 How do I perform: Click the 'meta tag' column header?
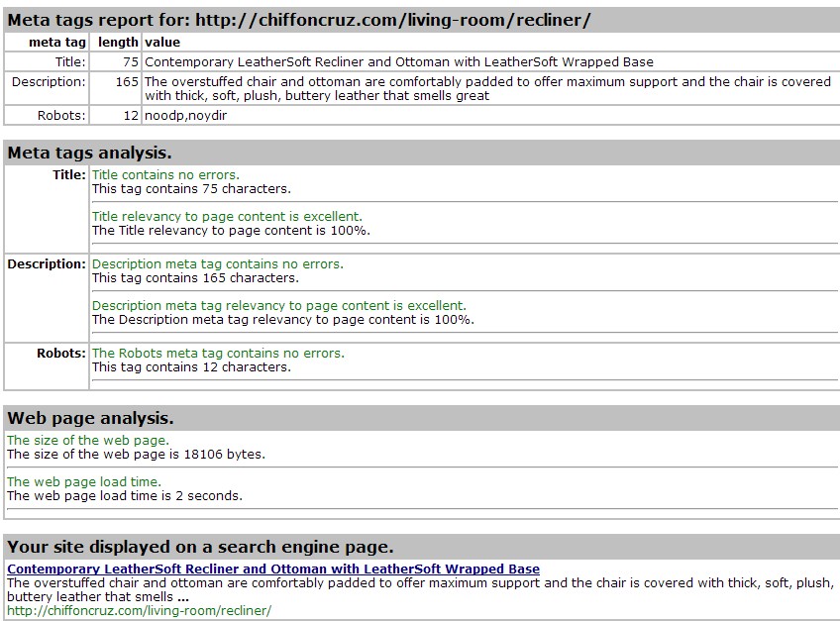coord(57,43)
